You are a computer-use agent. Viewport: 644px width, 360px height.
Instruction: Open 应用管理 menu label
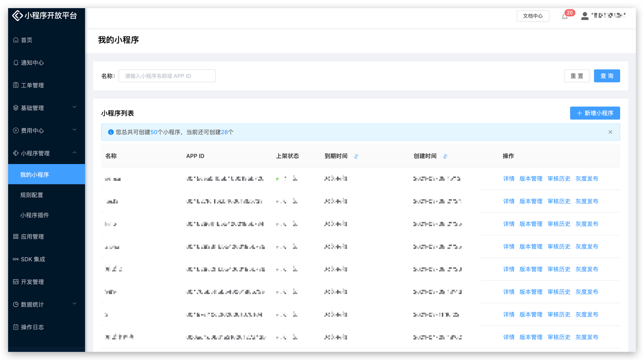coord(32,236)
